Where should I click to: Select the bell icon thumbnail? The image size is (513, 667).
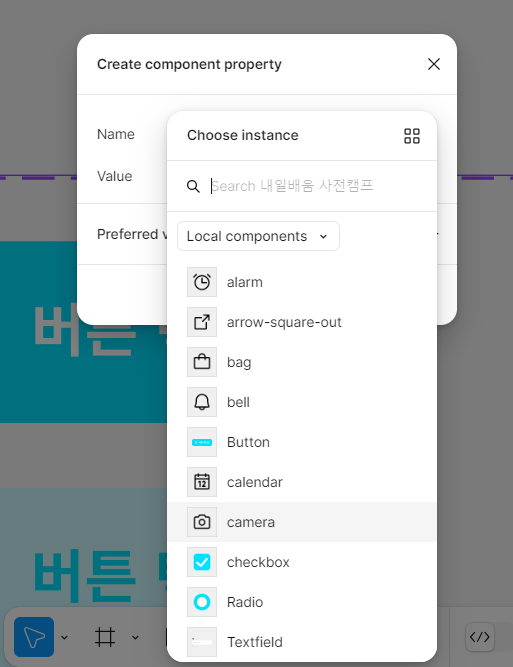pyautogui.click(x=202, y=402)
